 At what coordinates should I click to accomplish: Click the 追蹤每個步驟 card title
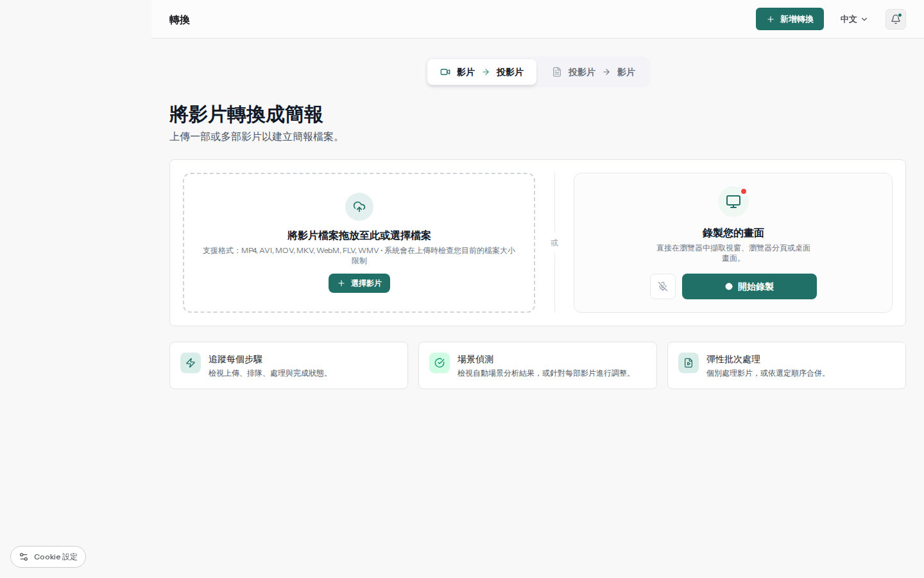[x=235, y=359]
